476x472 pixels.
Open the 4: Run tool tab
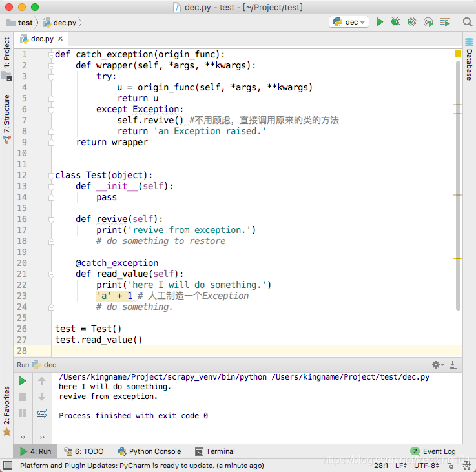tap(36, 451)
